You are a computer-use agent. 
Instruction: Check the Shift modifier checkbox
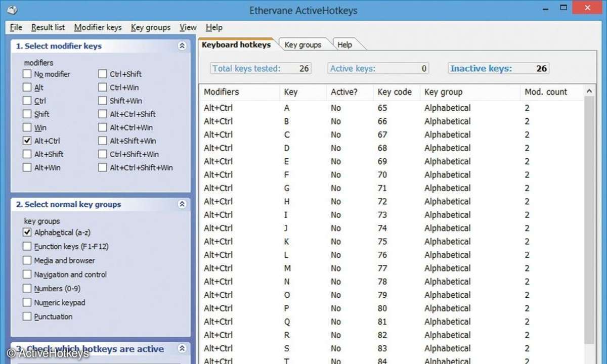27,114
